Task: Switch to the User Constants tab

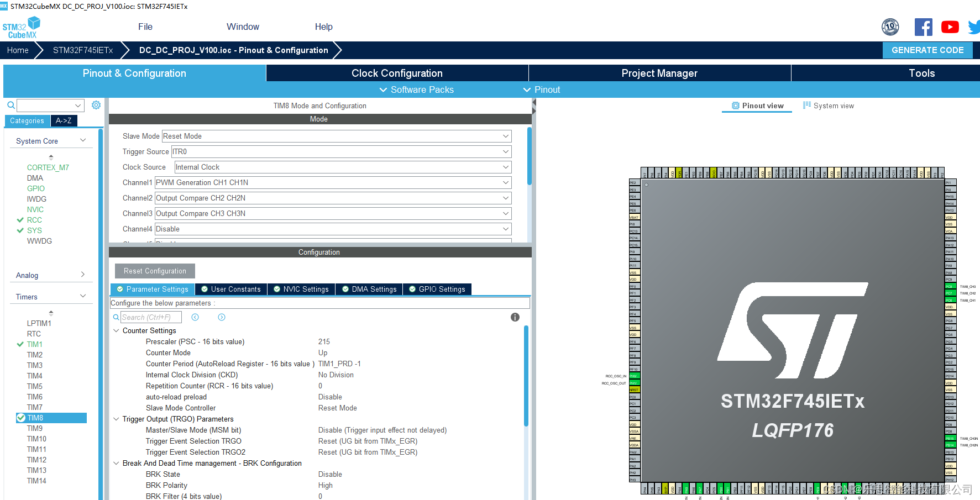Action: [231, 289]
